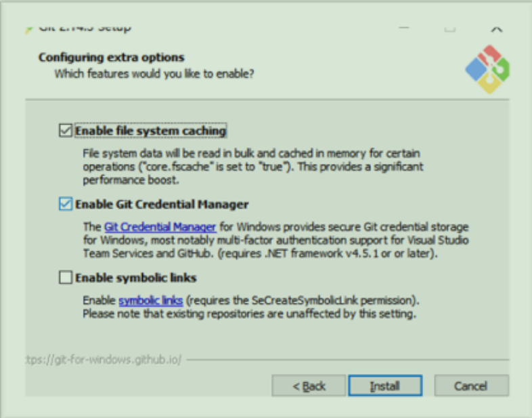This screenshot has width=532, height=418.
Task: Click the 'Enable Git Credential Manager' label text
Action: 162,205
